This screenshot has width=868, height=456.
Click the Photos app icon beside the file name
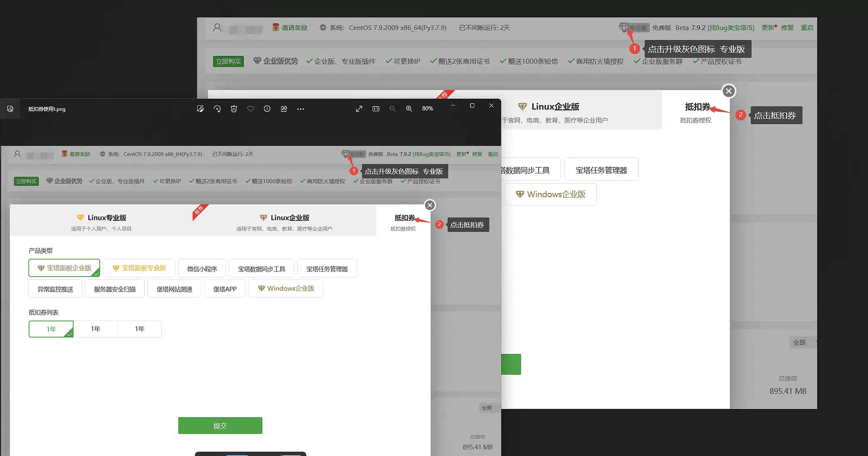(x=10, y=109)
